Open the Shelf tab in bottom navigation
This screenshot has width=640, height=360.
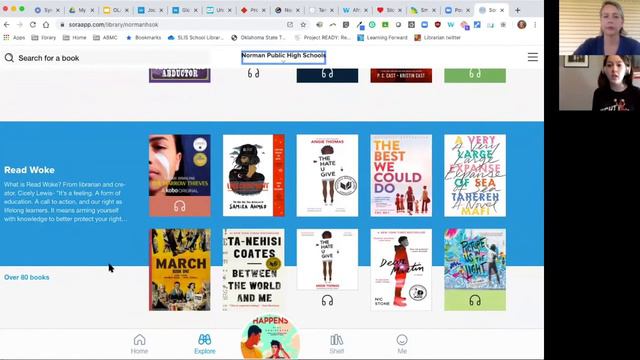pos(337,344)
